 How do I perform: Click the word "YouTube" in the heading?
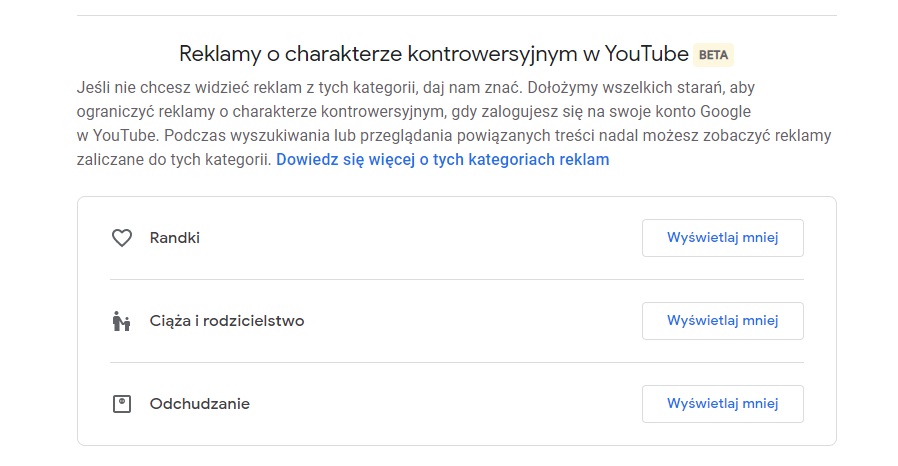tap(639, 54)
